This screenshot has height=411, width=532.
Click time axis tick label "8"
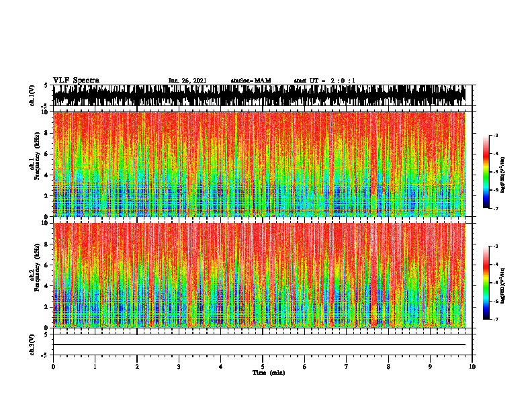pos(388,367)
